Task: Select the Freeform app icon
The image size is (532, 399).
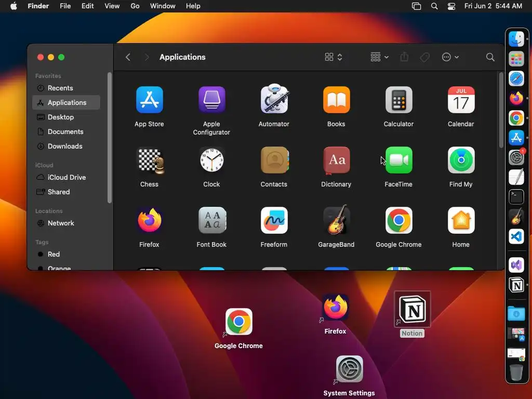Action: [274, 220]
